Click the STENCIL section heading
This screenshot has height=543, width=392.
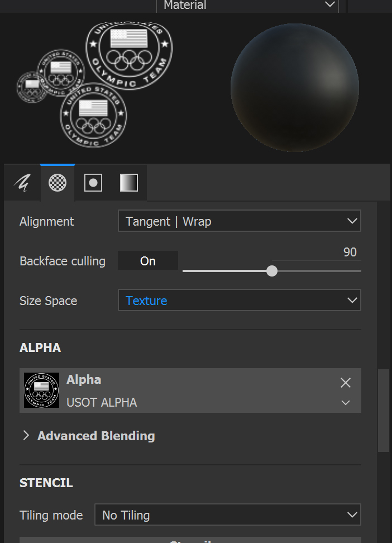(46, 483)
